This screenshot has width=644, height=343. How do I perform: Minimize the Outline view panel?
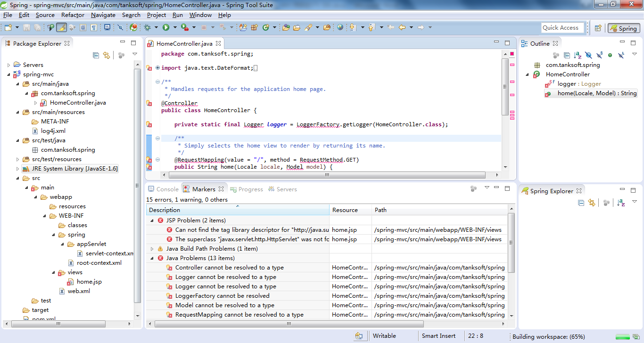[622, 41]
